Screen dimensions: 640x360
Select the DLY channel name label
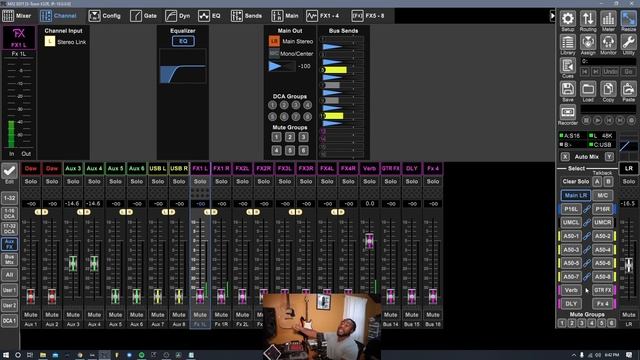click(x=412, y=168)
